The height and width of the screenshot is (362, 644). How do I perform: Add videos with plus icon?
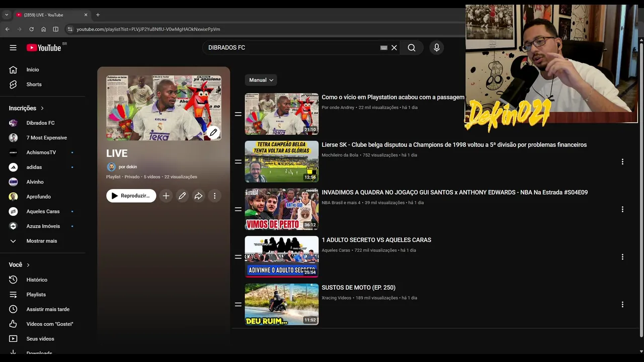166,196
